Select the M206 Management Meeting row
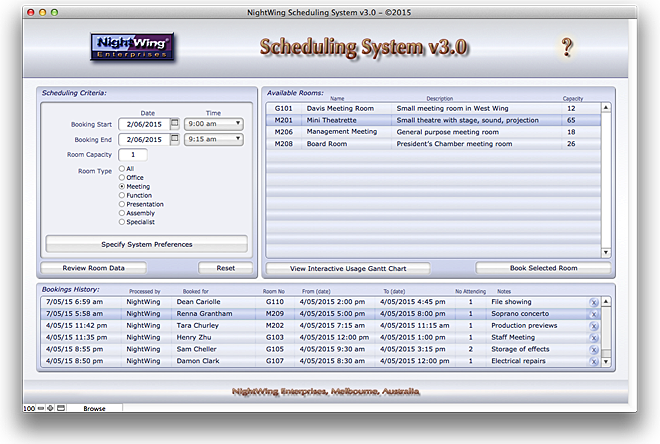 click(x=433, y=132)
